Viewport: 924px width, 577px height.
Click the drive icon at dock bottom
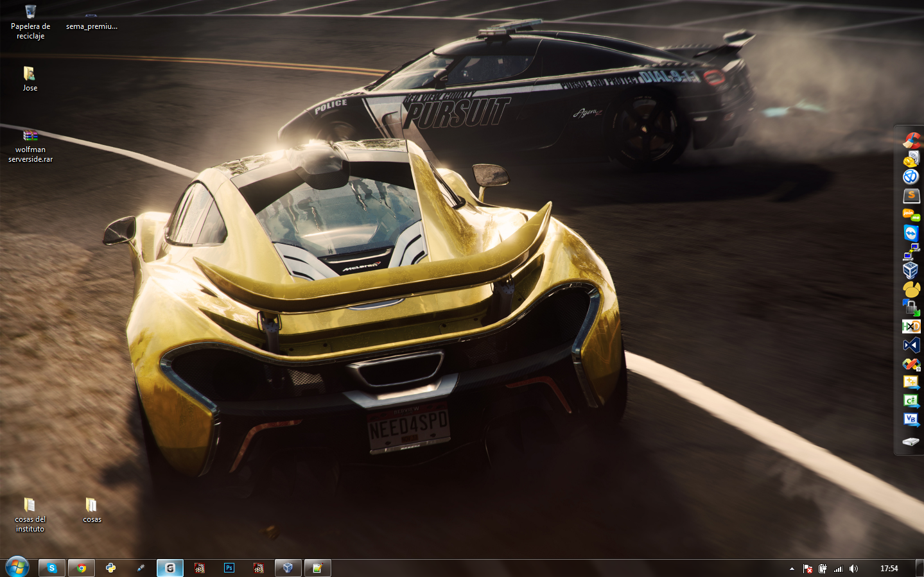click(911, 442)
